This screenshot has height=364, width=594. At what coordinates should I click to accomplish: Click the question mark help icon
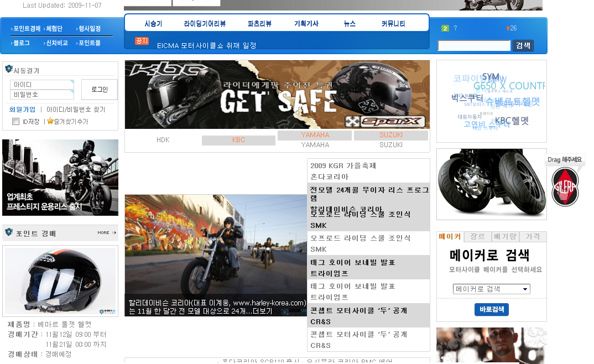(x=455, y=28)
